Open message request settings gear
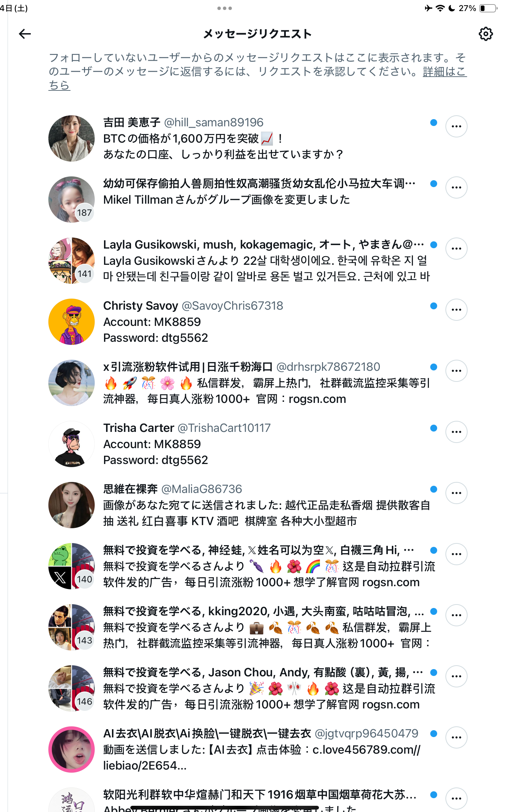The width and height of the screenshot is (508, 812). [x=486, y=34]
